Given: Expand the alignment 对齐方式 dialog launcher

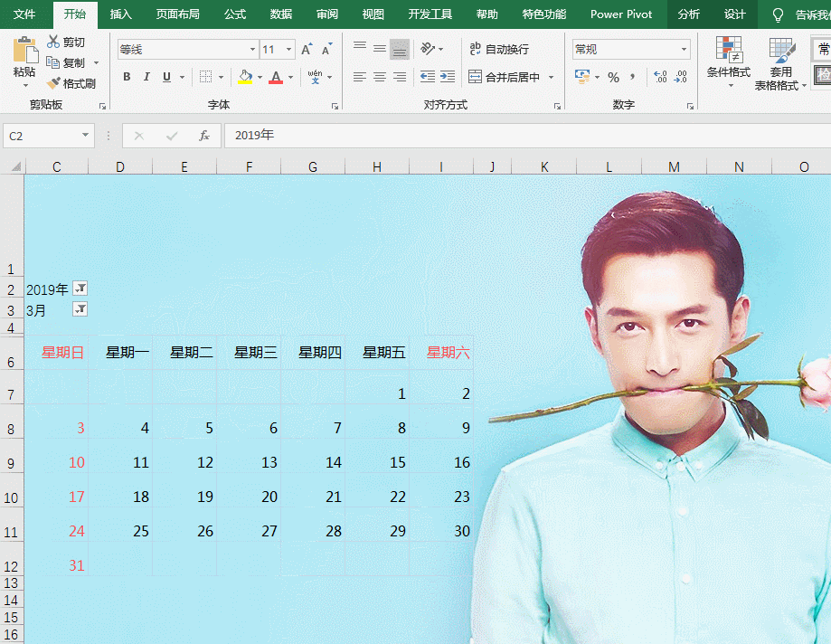Looking at the screenshot, I should tap(558, 107).
